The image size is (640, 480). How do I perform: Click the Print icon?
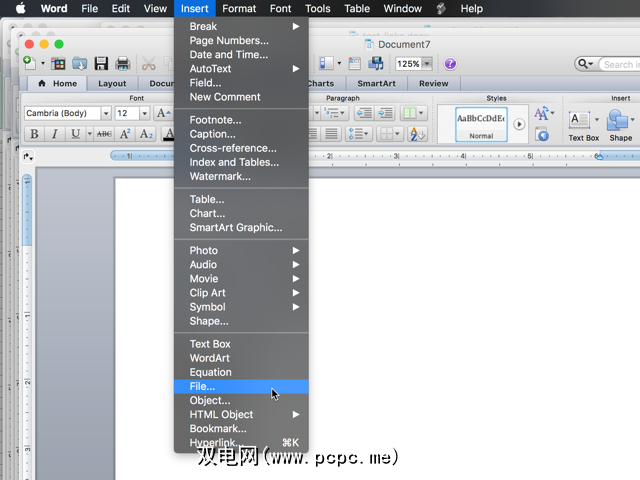click(x=122, y=64)
